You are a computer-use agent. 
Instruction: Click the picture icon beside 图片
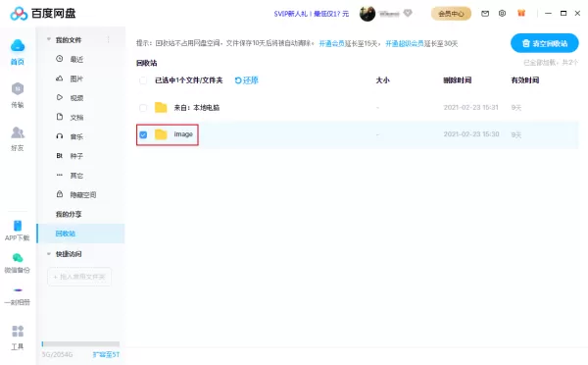click(x=59, y=78)
